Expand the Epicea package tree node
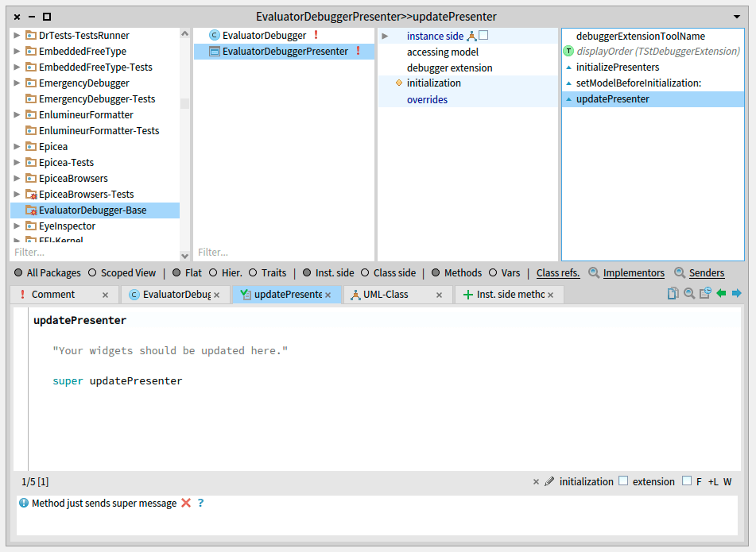 coord(17,147)
